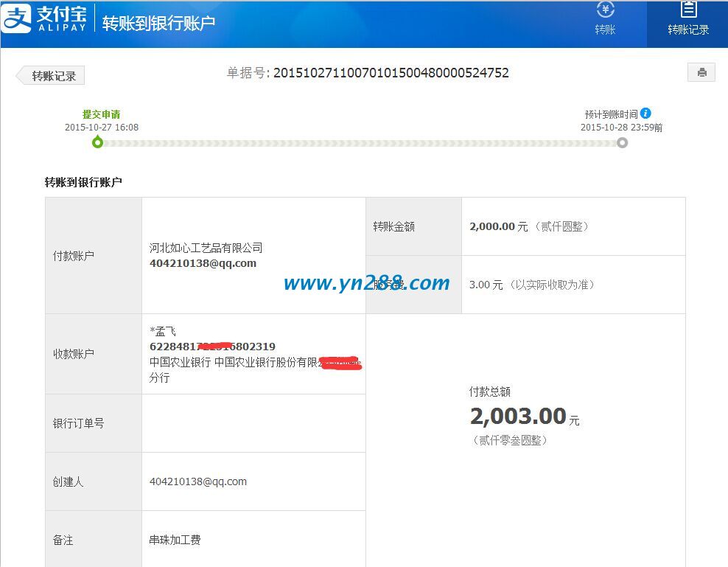Click the www.yn288.com watermark link
Screen dimensions: 728x567
click(x=366, y=284)
